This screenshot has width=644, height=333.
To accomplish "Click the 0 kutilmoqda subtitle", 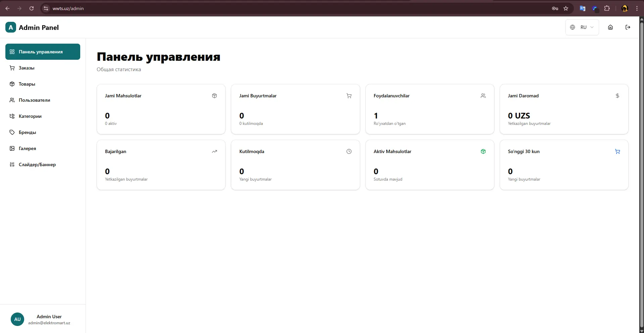I will coord(251,124).
